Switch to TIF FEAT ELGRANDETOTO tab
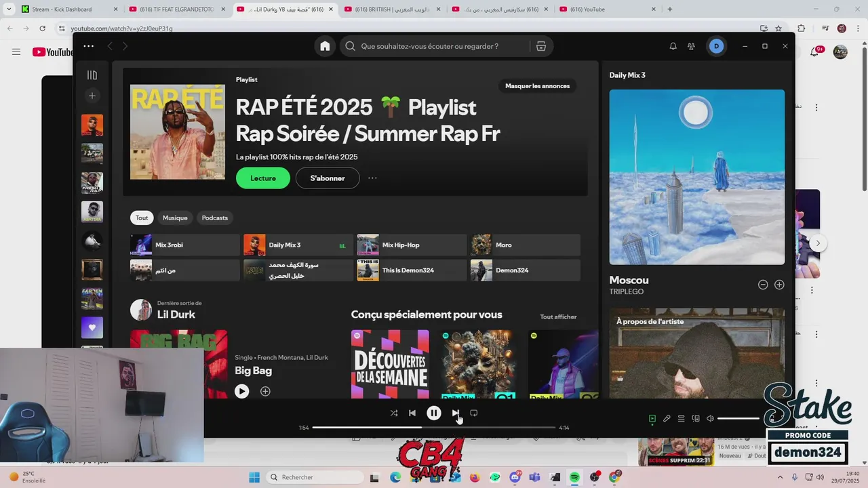The image size is (868, 488). tap(177, 9)
